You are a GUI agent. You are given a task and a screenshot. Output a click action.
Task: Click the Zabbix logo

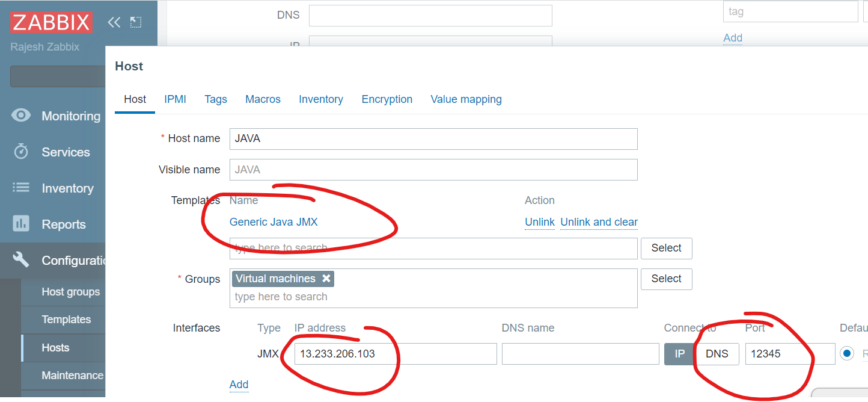pyautogui.click(x=51, y=22)
